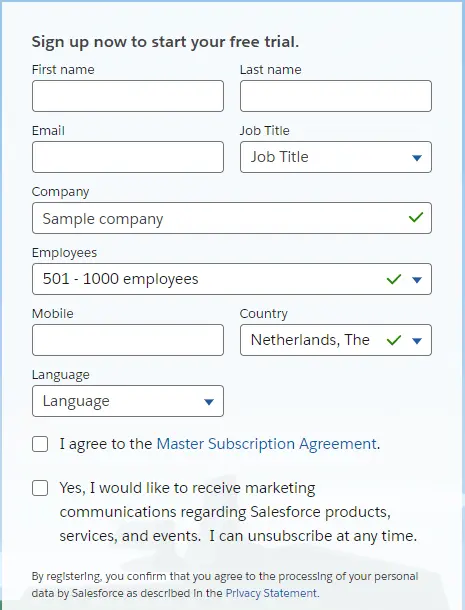Open the Privacy Statement link
Viewport: 465px width, 610px height.
tap(271, 593)
